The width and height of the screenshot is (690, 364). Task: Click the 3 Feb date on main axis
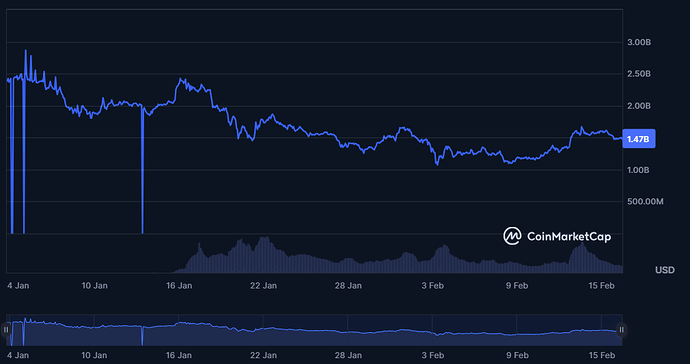pyautogui.click(x=433, y=286)
